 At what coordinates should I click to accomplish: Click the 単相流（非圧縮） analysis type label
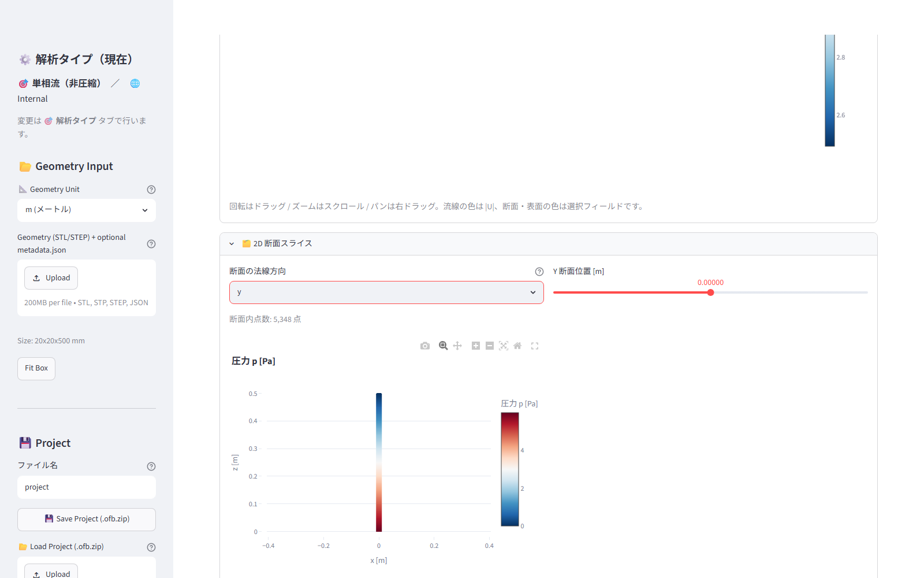pos(67,84)
